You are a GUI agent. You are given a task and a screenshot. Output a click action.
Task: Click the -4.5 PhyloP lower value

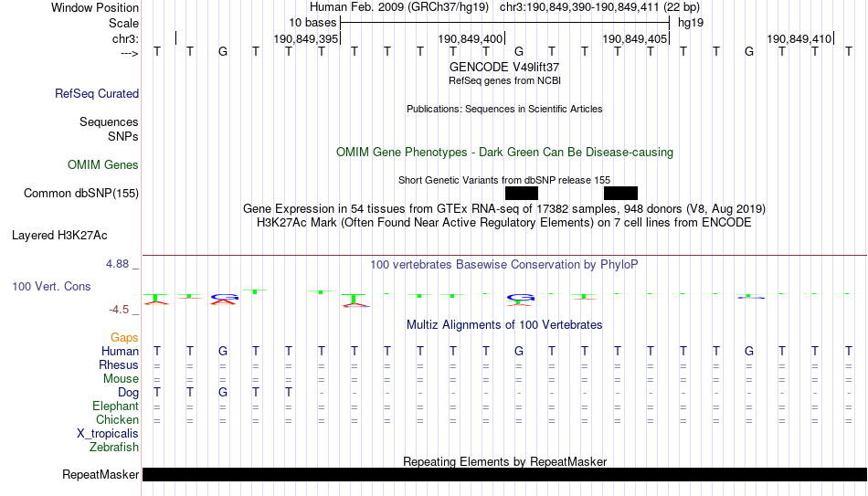click(119, 310)
